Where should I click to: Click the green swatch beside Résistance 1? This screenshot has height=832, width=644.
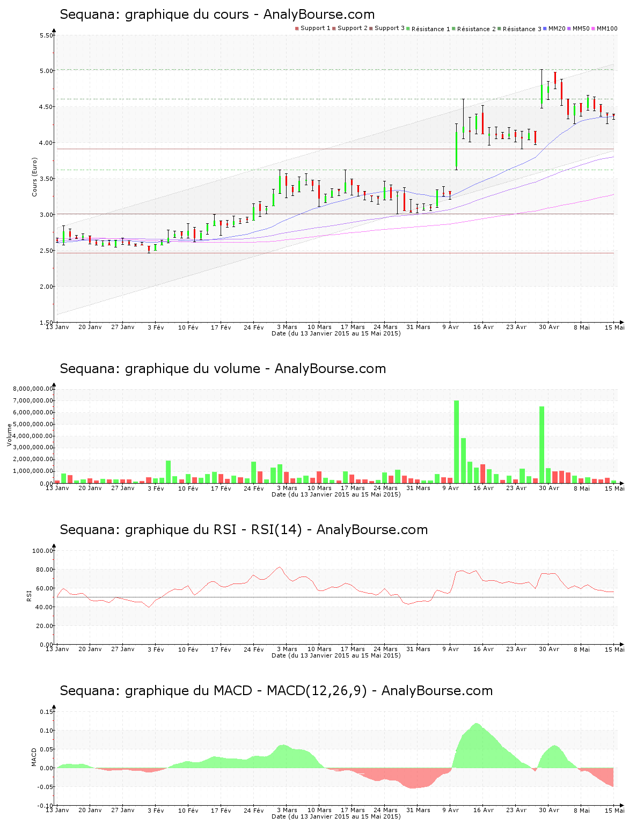tap(408, 28)
